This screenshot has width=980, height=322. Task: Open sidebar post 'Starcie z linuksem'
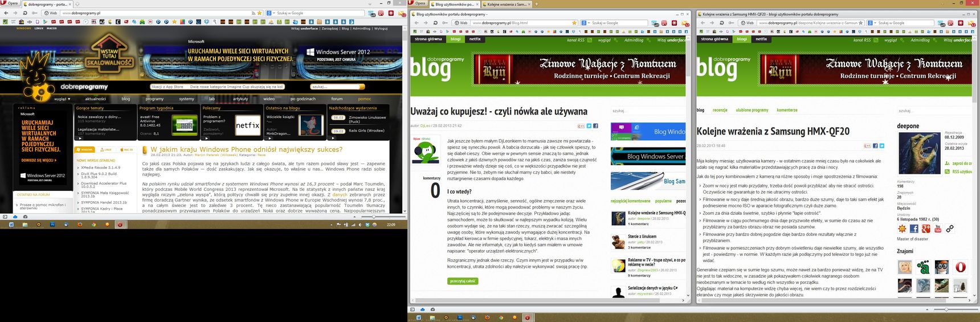click(x=642, y=237)
